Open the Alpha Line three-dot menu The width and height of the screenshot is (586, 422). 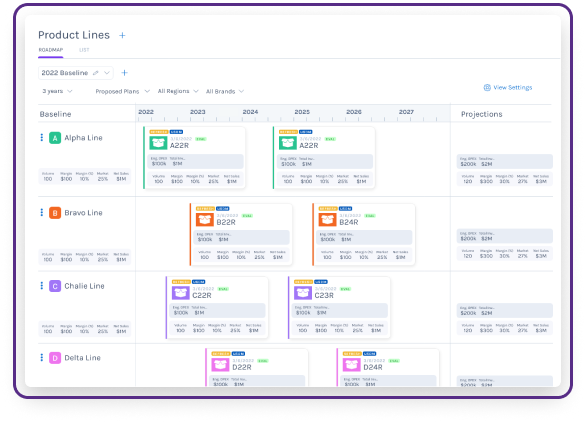point(41,138)
